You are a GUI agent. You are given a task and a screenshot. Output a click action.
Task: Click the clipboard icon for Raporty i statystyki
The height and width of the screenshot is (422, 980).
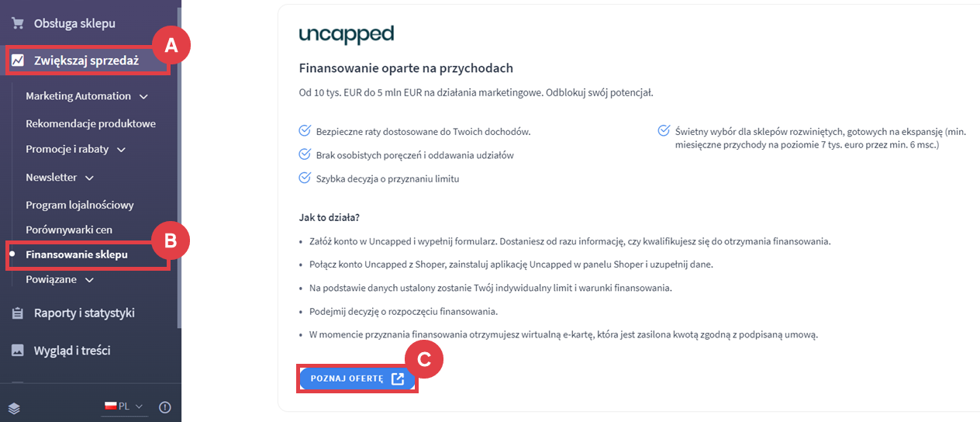point(18,313)
